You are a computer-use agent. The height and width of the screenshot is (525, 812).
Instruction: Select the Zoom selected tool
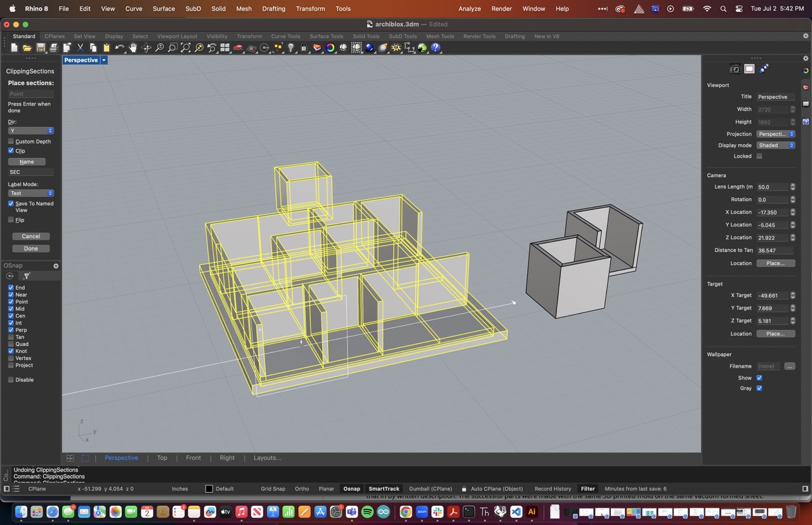click(x=199, y=48)
